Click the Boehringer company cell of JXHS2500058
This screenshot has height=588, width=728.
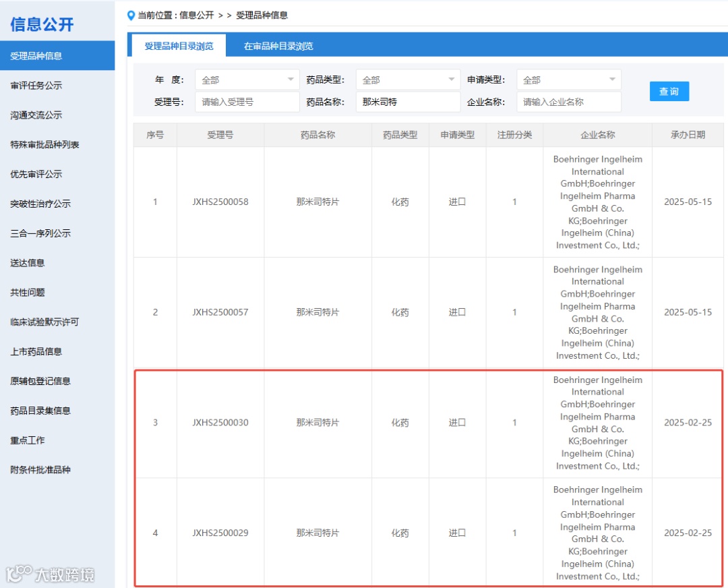point(597,202)
